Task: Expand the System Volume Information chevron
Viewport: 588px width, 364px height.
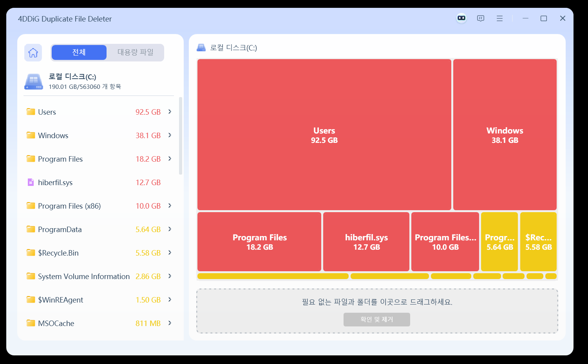Action: [170, 276]
